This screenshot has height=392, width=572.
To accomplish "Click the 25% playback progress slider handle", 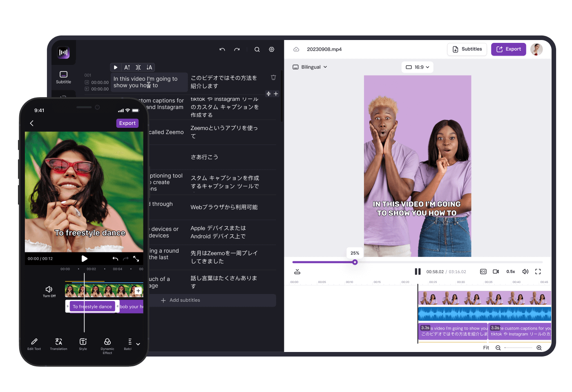I will click(x=355, y=262).
